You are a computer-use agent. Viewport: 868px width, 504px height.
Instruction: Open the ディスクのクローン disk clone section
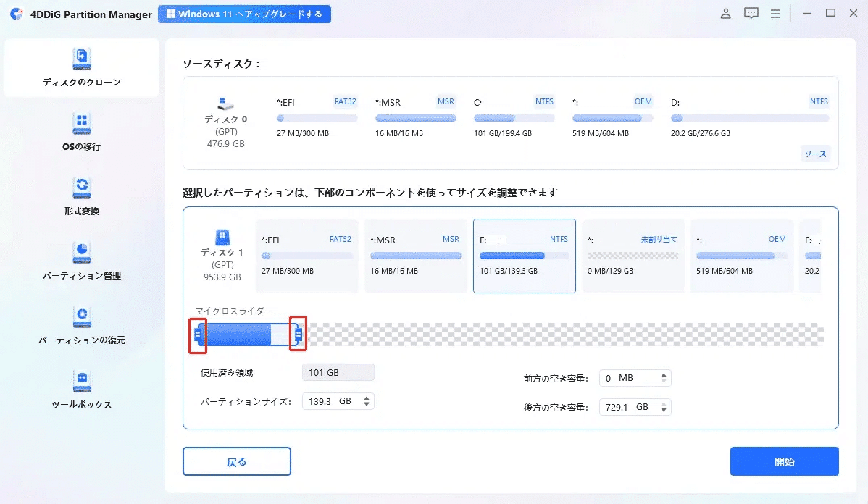tap(81, 67)
